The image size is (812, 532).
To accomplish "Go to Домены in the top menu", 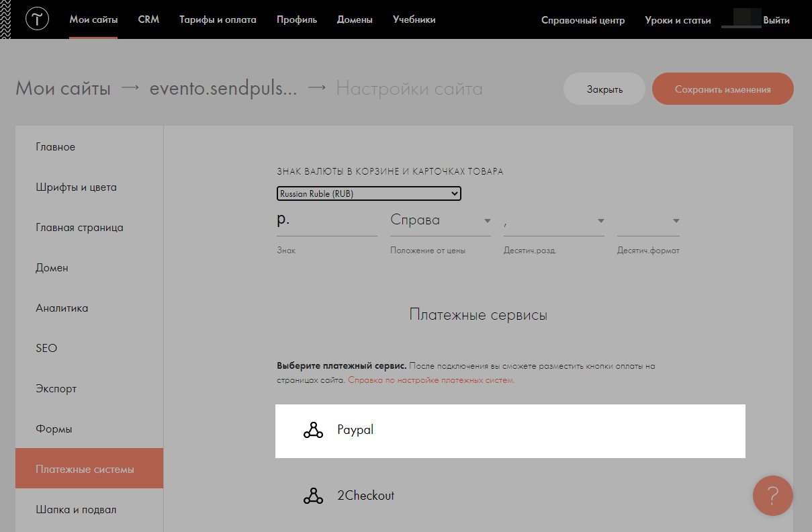I will [355, 19].
